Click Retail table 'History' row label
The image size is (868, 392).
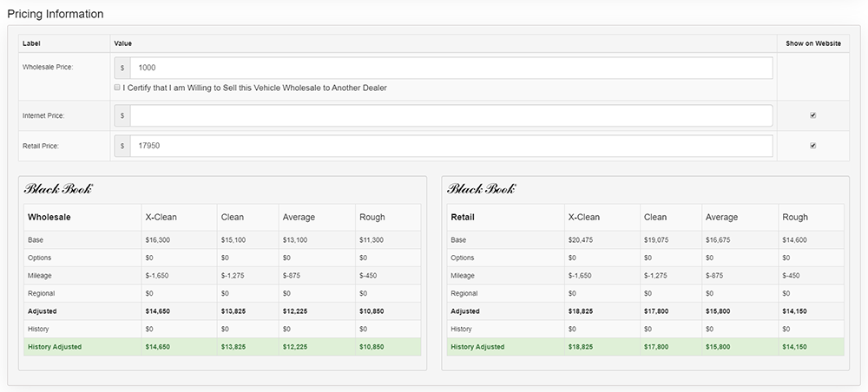pyautogui.click(x=461, y=329)
